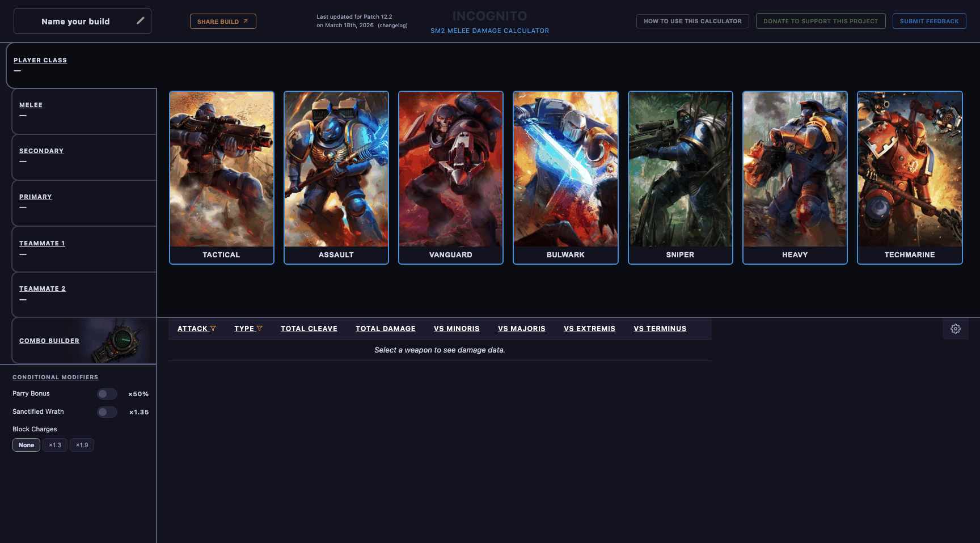Click the Share Build button
This screenshot has width=980, height=543.
pyautogui.click(x=223, y=21)
